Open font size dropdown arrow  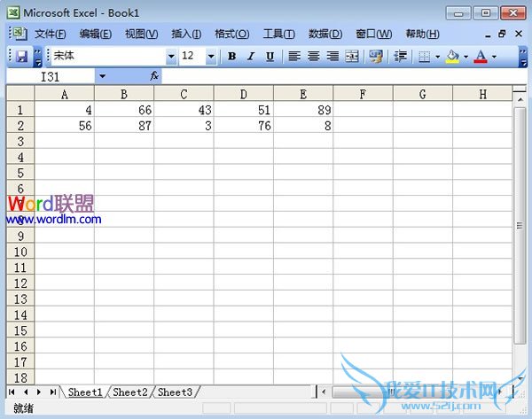click(211, 57)
